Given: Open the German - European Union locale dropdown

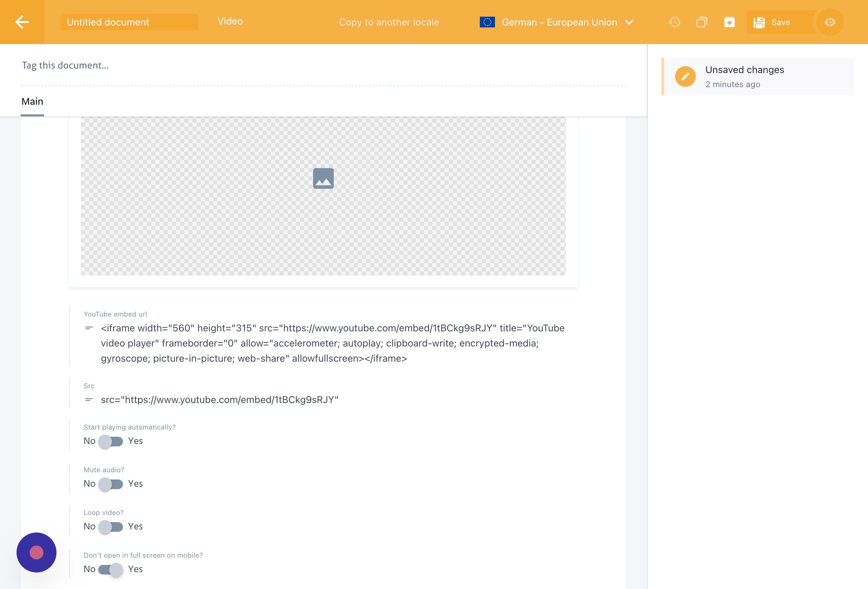Looking at the screenshot, I should (x=559, y=22).
